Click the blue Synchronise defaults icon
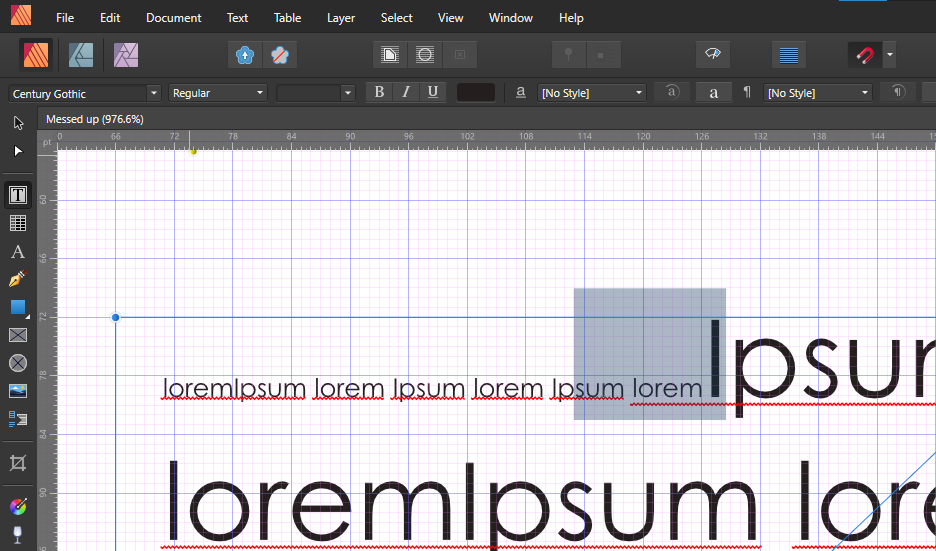Screen dimensions: 936x551 (245, 55)
